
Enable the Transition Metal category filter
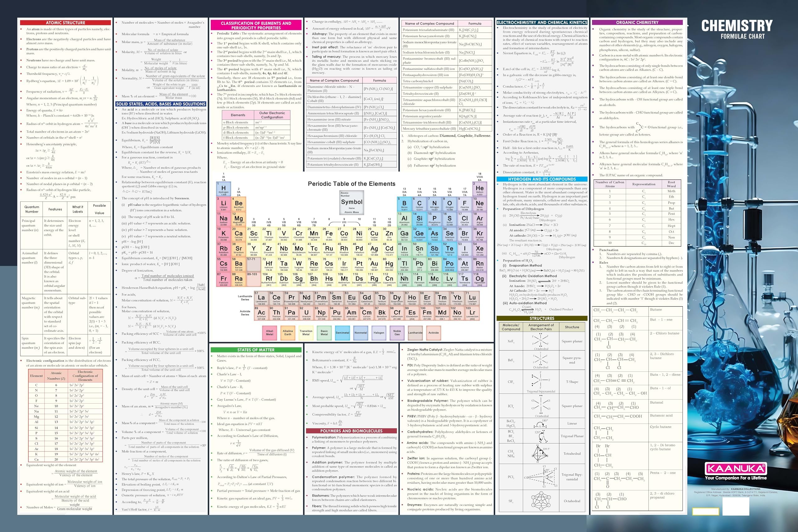click(305, 333)
